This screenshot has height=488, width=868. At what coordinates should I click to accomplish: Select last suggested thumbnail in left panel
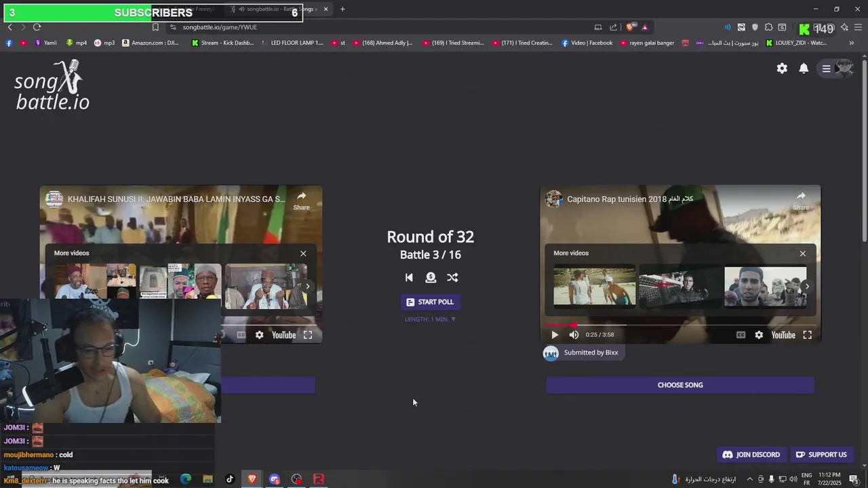266,287
